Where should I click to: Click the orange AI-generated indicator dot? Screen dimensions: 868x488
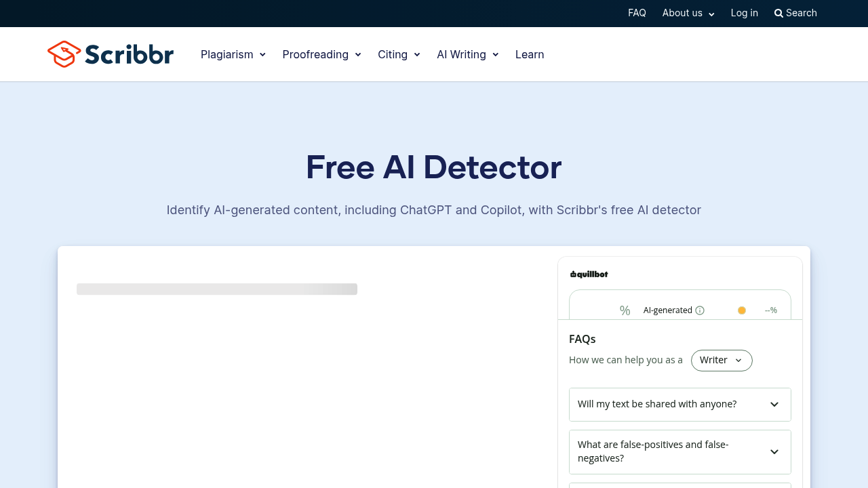[742, 310]
